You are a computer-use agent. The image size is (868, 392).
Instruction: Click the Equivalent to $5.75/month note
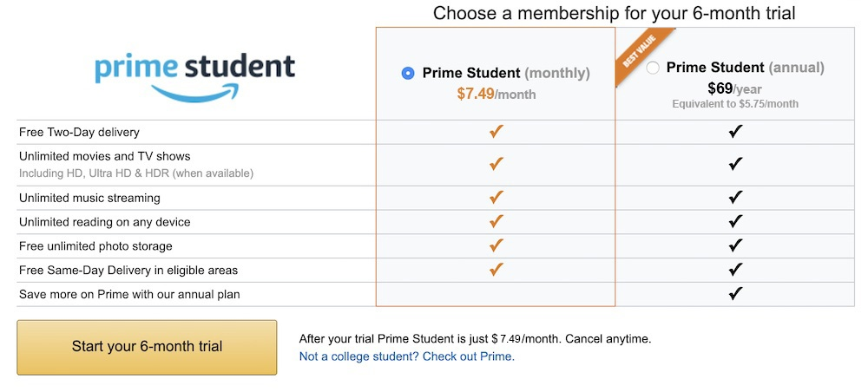(x=735, y=104)
